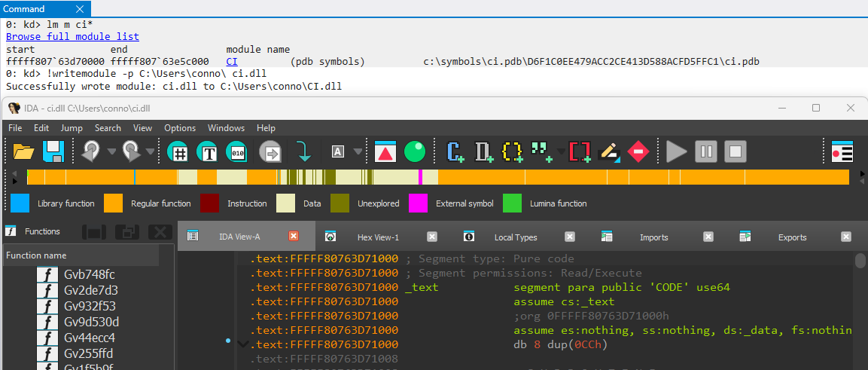Image resolution: width=868 pixels, height=370 pixels.
Task: Click the Regular function orange color swatch
Action: pyautogui.click(x=114, y=203)
